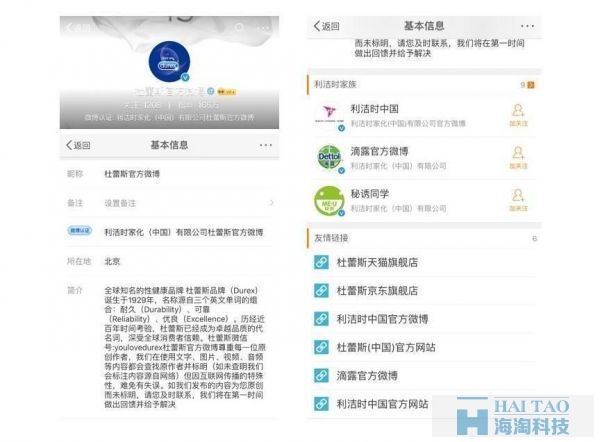Open 杜蕾斯(中国)官方网站 link
Image resolution: width=600 pixels, height=442 pixels.
click(x=386, y=347)
